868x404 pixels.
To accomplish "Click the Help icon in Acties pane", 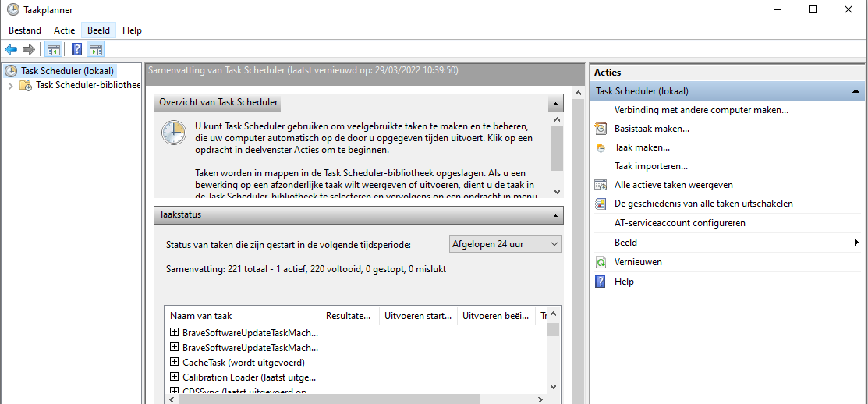I will (601, 281).
